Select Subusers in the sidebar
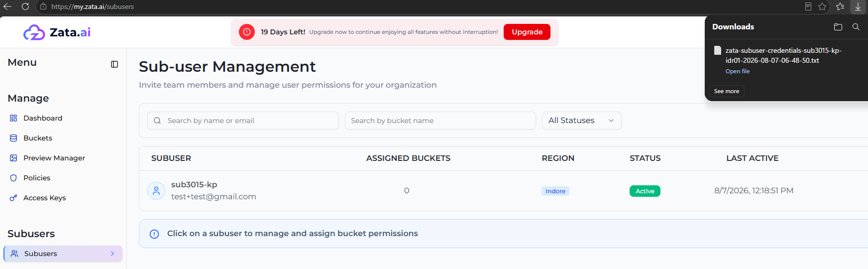Image resolution: width=868 pixels, height=269 pixels. 63,254
